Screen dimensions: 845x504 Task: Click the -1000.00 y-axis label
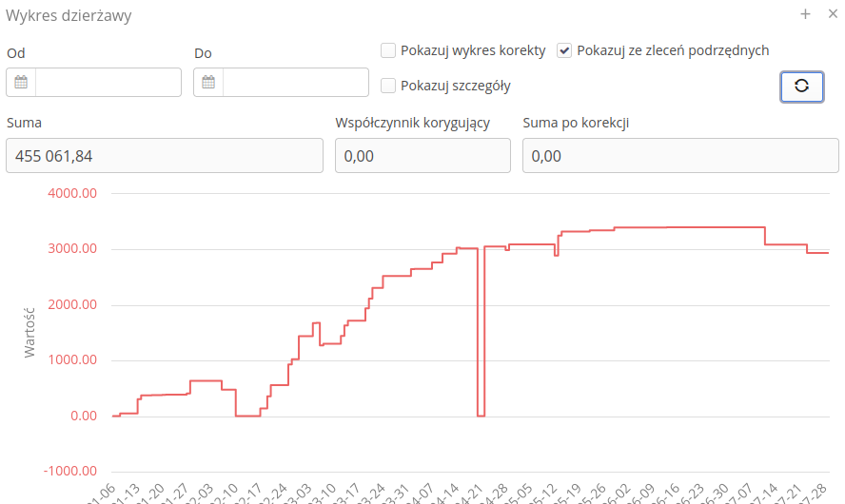70,471
